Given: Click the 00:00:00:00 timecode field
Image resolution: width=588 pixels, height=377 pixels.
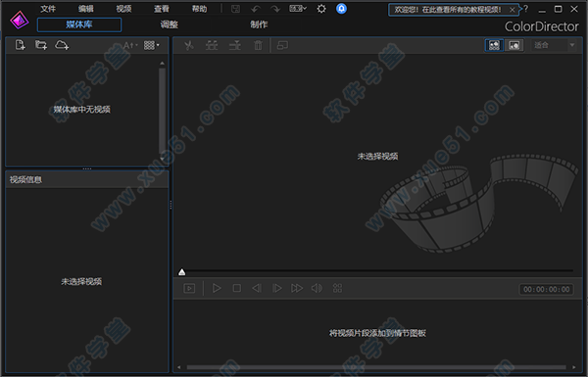Looking at the screenshot, I should [x=547, y=289].
